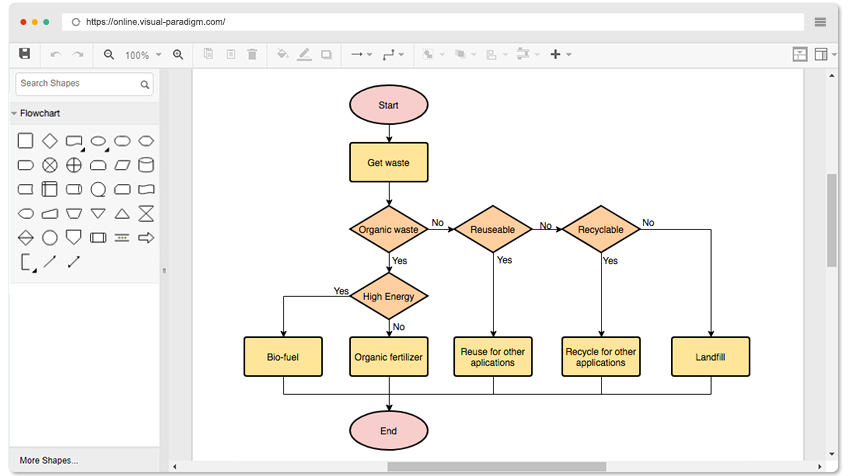The width and height of the screenshot is (848, 476).
Task: Click the horizontal scrollbar thumb
Action: [x=496, y=466]
